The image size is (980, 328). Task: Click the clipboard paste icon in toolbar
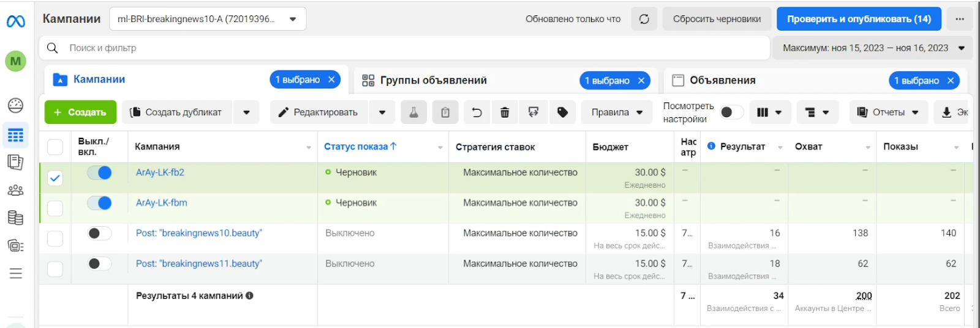445,112
